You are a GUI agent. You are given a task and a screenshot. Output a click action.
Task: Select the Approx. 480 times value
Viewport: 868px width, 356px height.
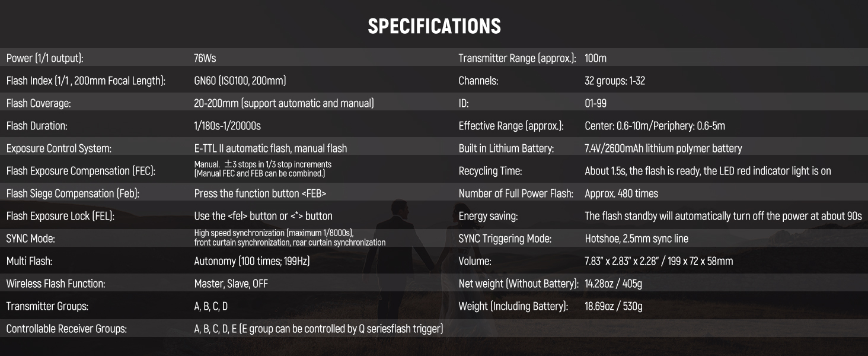click(x=621, y=193)
